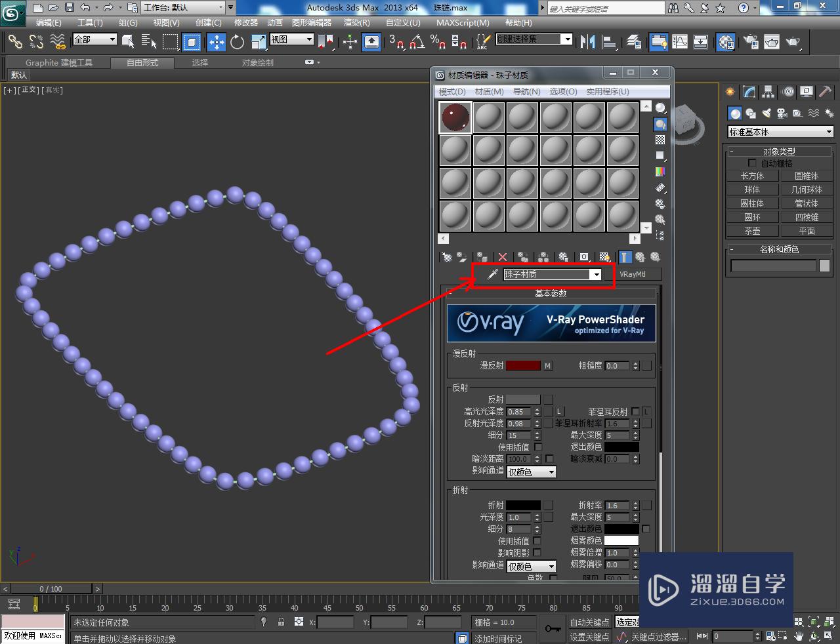Click Get Material icon in Material Editor
The image size is (840, 644).
[x=447, y=257]
